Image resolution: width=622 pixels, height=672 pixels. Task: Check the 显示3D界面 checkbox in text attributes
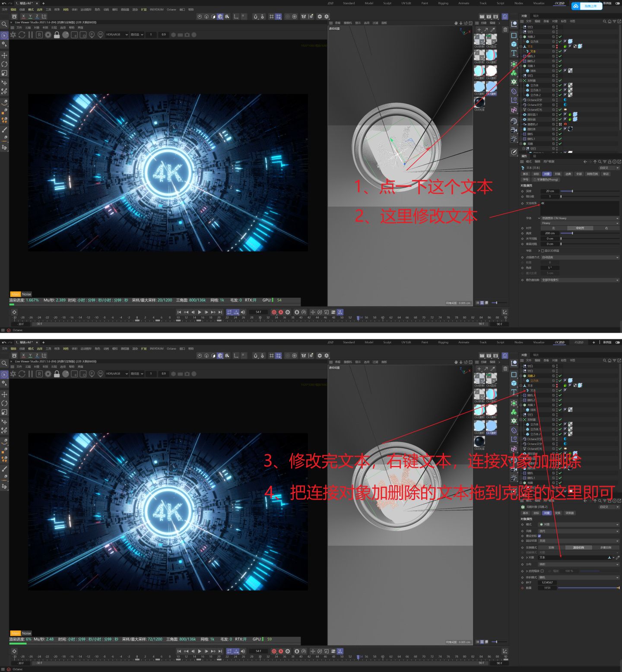coord(542,251)
